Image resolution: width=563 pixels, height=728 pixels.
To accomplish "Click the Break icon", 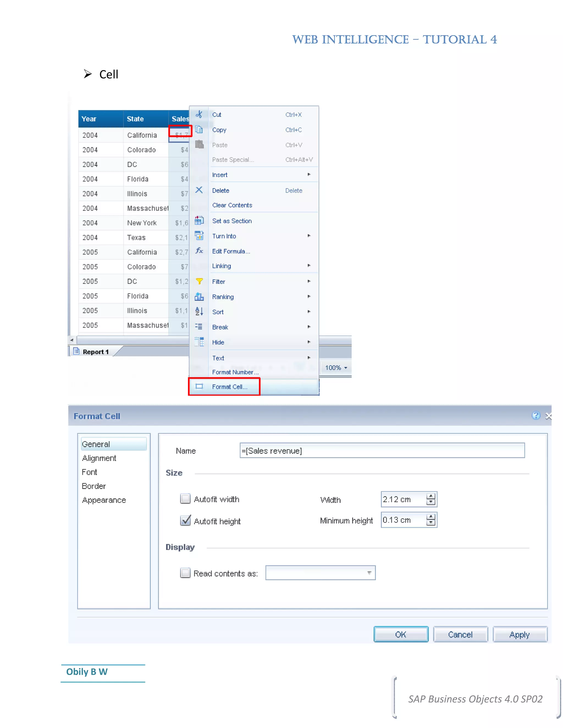I will (199, 327).
